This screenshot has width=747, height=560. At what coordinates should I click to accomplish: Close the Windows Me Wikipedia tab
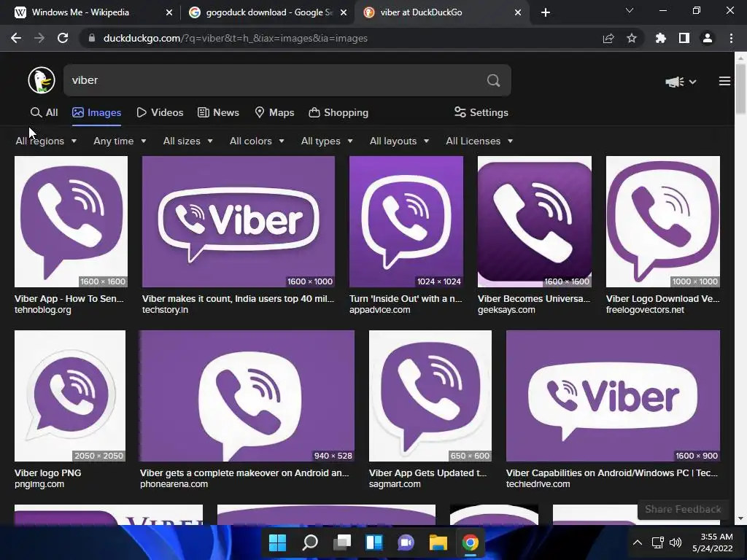point(169,12)
